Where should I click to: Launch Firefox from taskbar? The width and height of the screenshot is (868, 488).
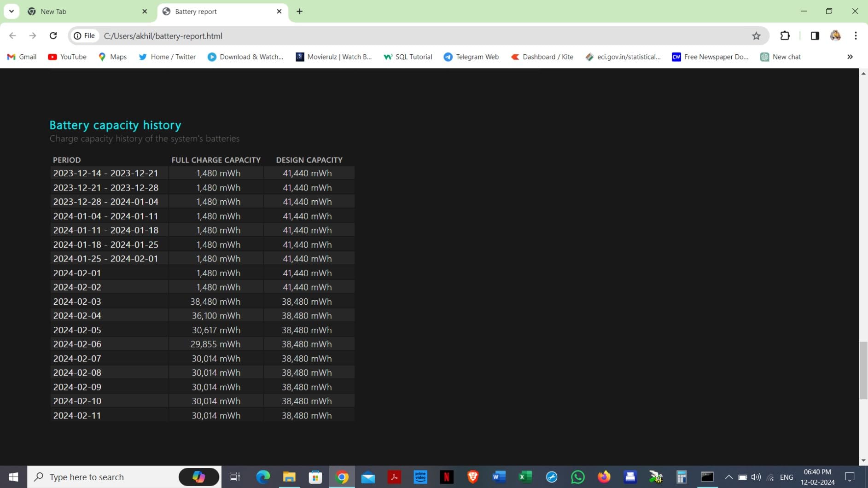[x=604, y=477]
